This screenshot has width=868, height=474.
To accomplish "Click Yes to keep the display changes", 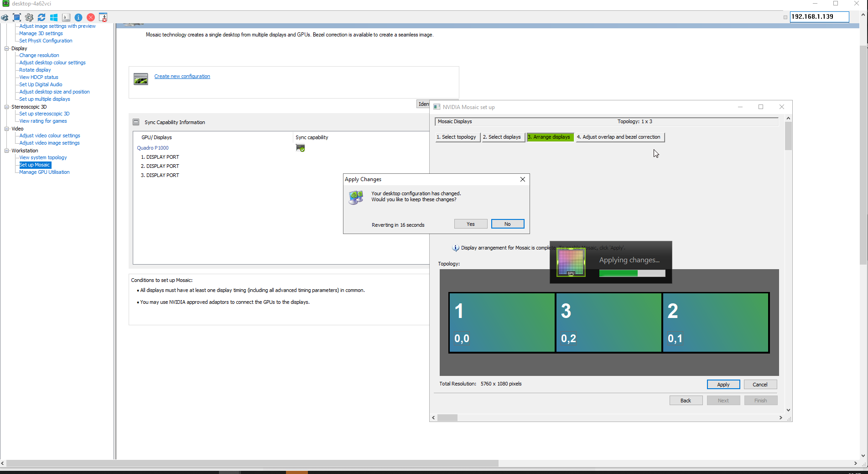I will tap(471, 224).
